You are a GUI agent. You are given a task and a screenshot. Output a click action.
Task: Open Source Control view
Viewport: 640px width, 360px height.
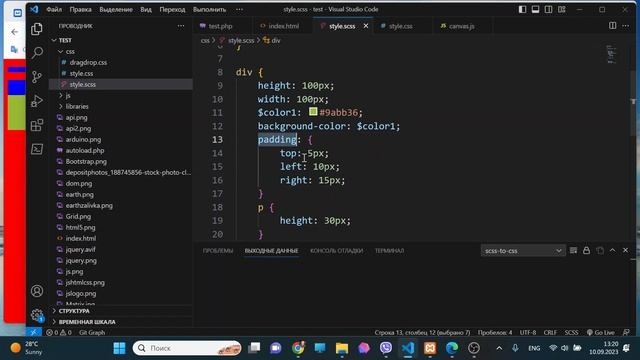pos(37,77)
